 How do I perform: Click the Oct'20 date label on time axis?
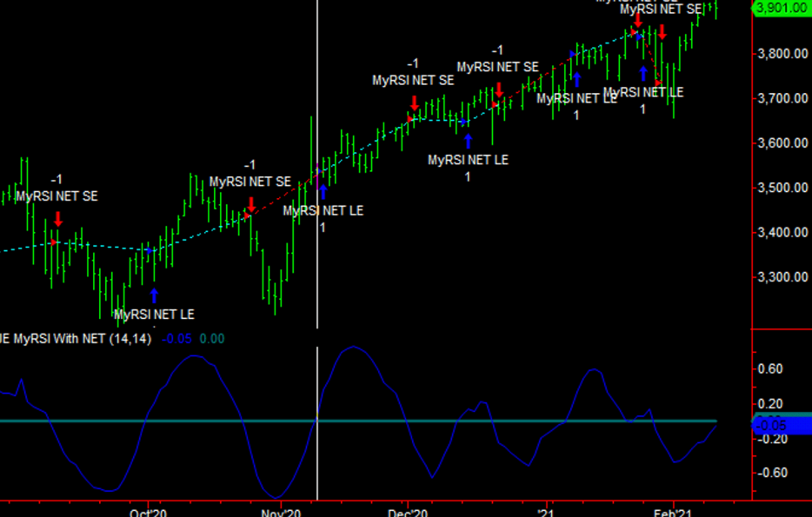pos(150,513)
